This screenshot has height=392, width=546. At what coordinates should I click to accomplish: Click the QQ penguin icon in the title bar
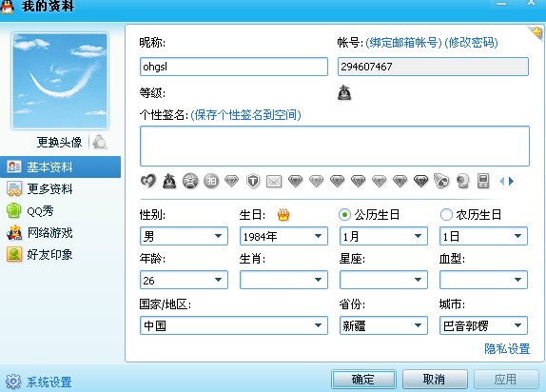coord(7,6)
